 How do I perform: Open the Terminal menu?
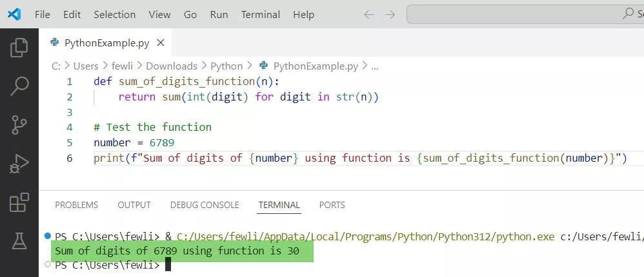pos(260,14)
